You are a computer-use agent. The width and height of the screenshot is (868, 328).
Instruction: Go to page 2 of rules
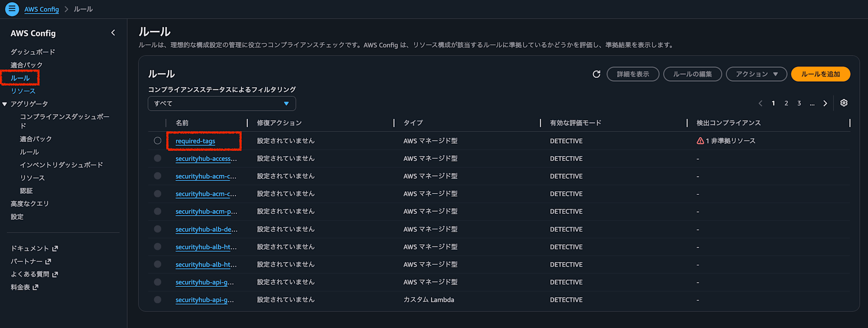[x=786, y=103]
